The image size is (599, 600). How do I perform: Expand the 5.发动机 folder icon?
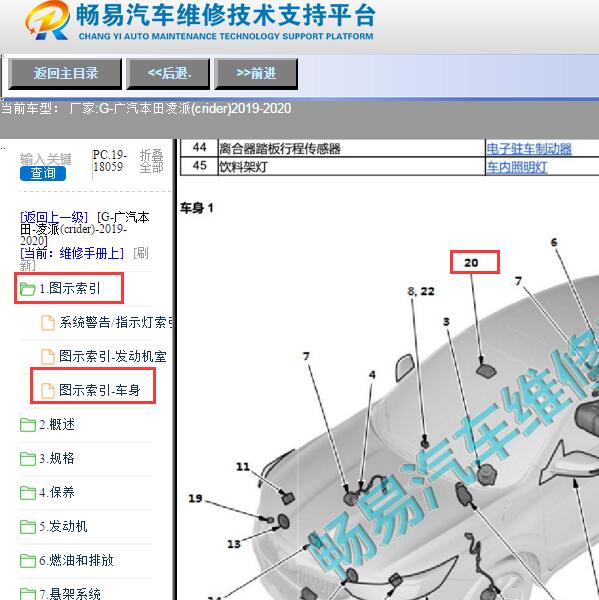point(28,527)
